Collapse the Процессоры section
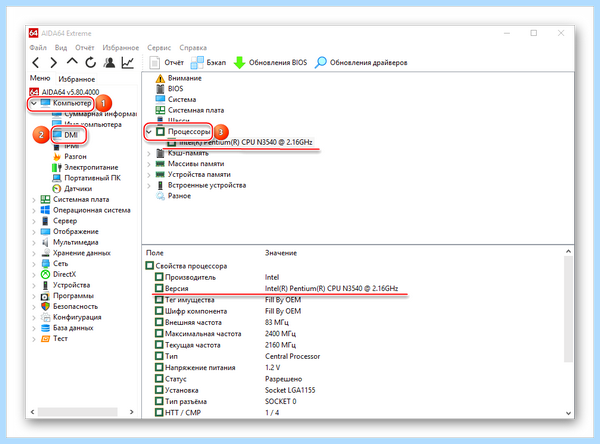The width and height of the screenshot is (600, 444). (x=149, y=132)
